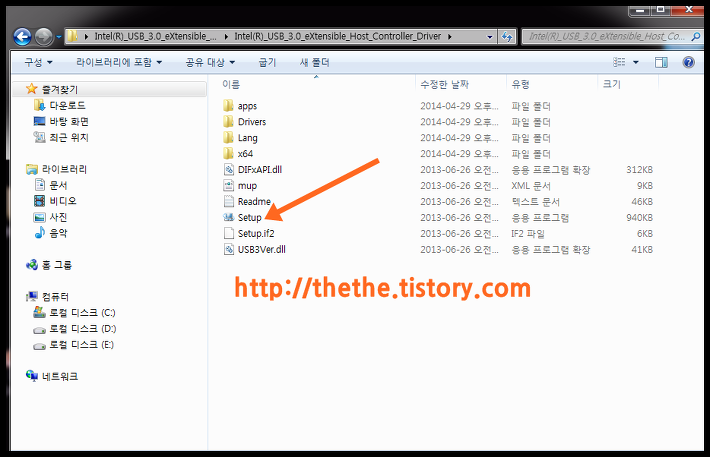Go back with the Back arrow button

(x=22, y=36)
